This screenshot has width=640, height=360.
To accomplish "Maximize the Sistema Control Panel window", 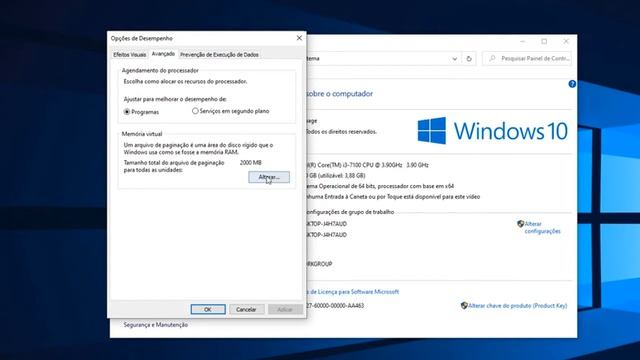I will [544, 42].
